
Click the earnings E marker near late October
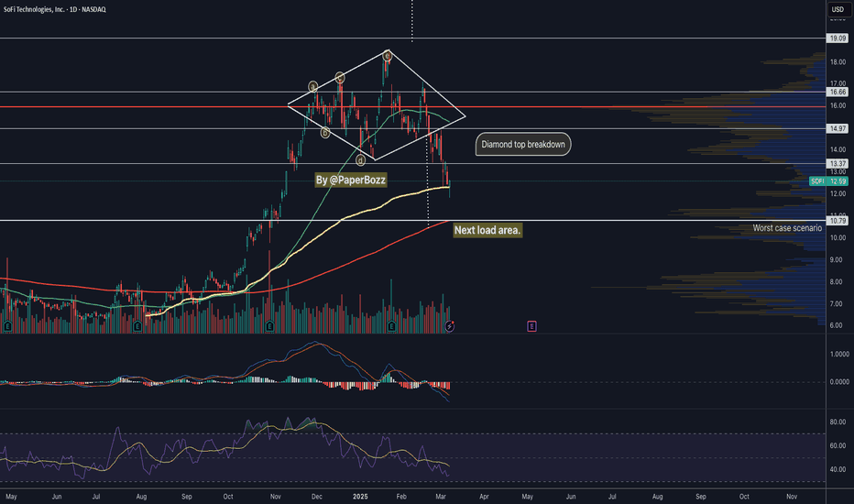[x=269, y=326]
